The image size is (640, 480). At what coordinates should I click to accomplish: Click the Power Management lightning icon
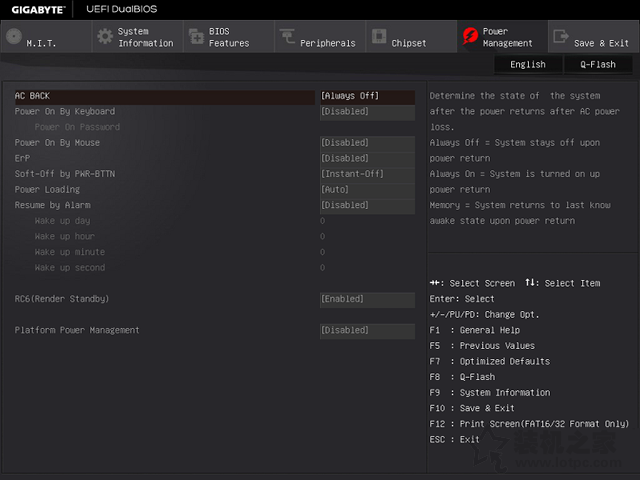point(469,37)
